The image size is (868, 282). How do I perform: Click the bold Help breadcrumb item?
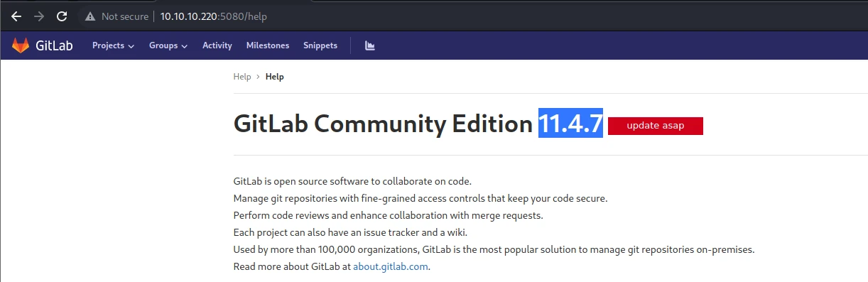(275, 77)
